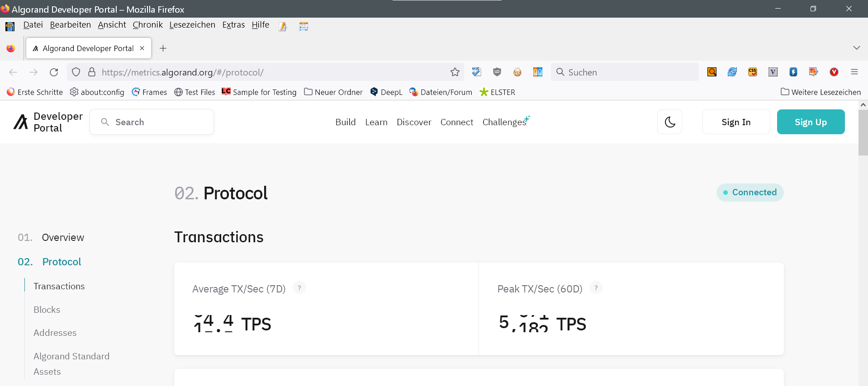Open the tracking protection shield icon
The image size is (868, 386).
point(76,72)
